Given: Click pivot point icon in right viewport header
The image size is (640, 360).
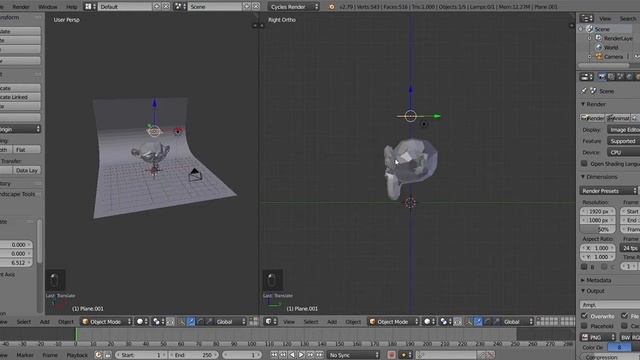Looking at the screenshot, I should point(445,322).
